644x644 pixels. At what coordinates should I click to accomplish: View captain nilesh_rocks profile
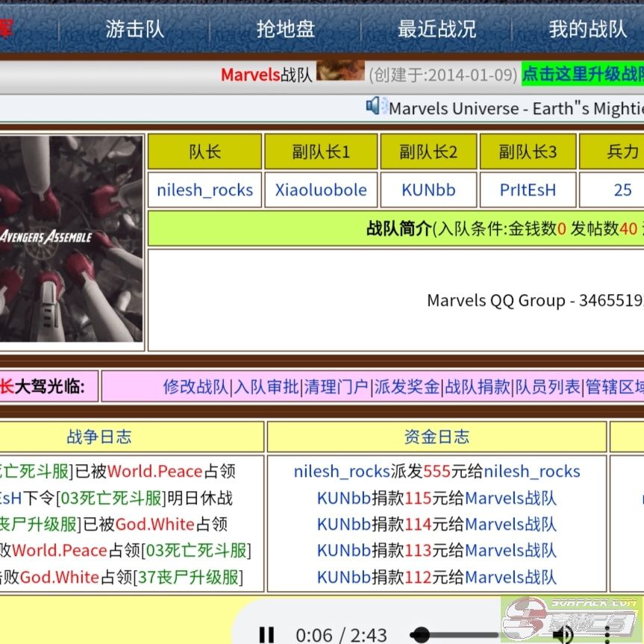(204, 190)
